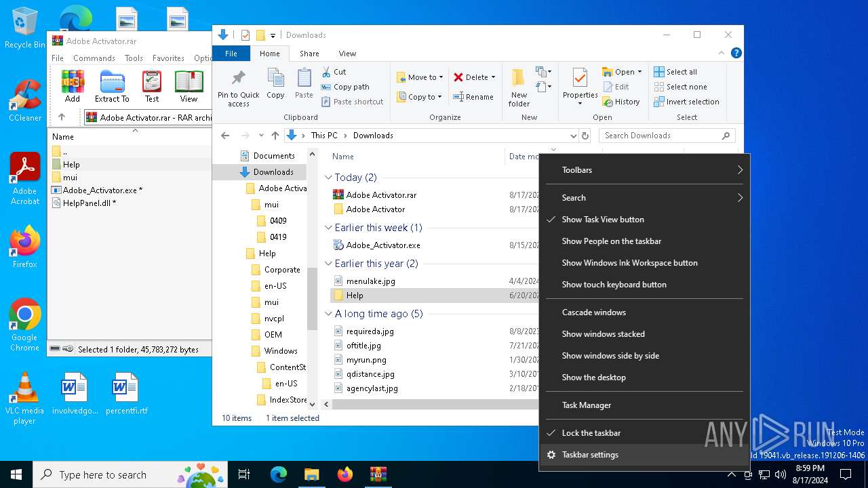The image size is (868, 488).
Task: Select Adobe Activator.rar file
Action: 381,195
